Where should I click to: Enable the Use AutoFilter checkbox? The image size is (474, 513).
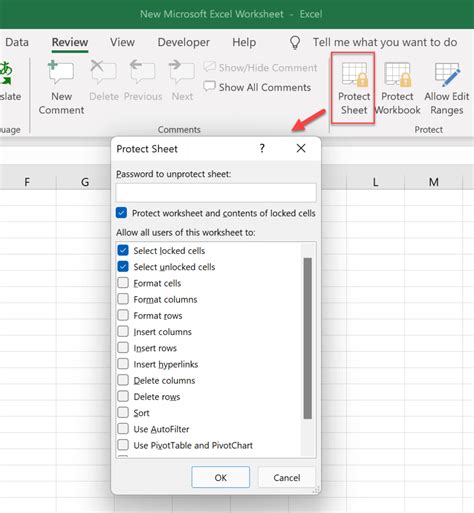click(123, 428)
